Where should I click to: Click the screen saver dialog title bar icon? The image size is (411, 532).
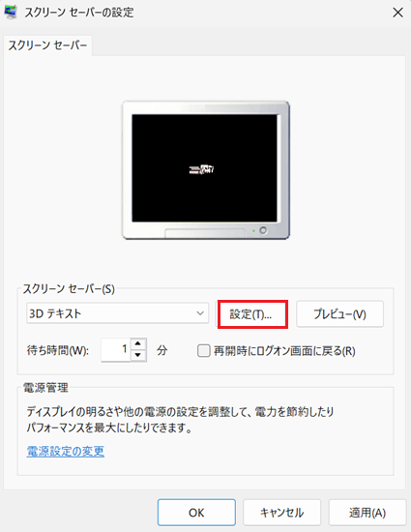coord(11,13)
